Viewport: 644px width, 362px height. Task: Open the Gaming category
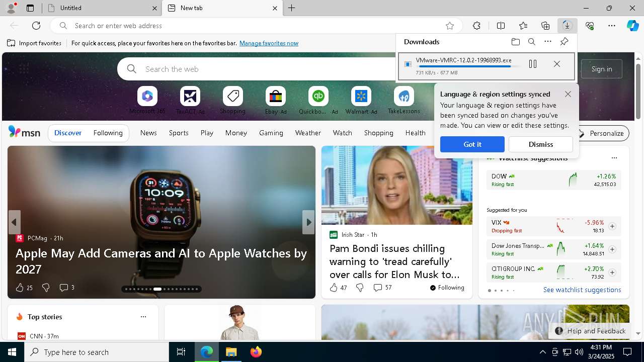pos(271,133)
